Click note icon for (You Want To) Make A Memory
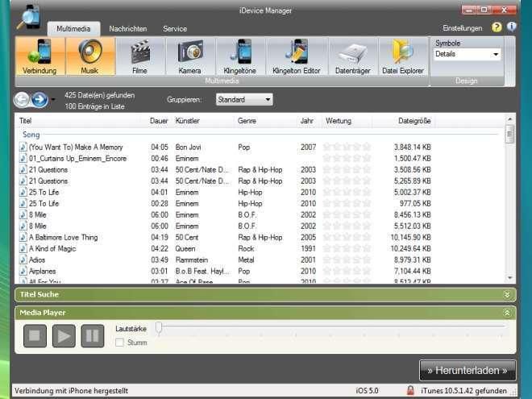The width and height of the screenshot is (532, 399). coord(23,148)
